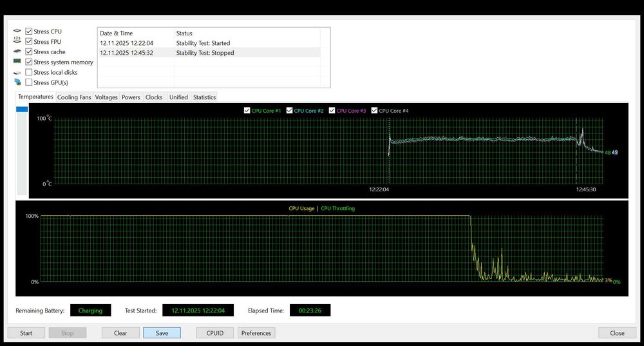Click the 12.11.2025 12:45:32 log timestamp
This screenshot has height=346, width=644.
coord(126,53)
